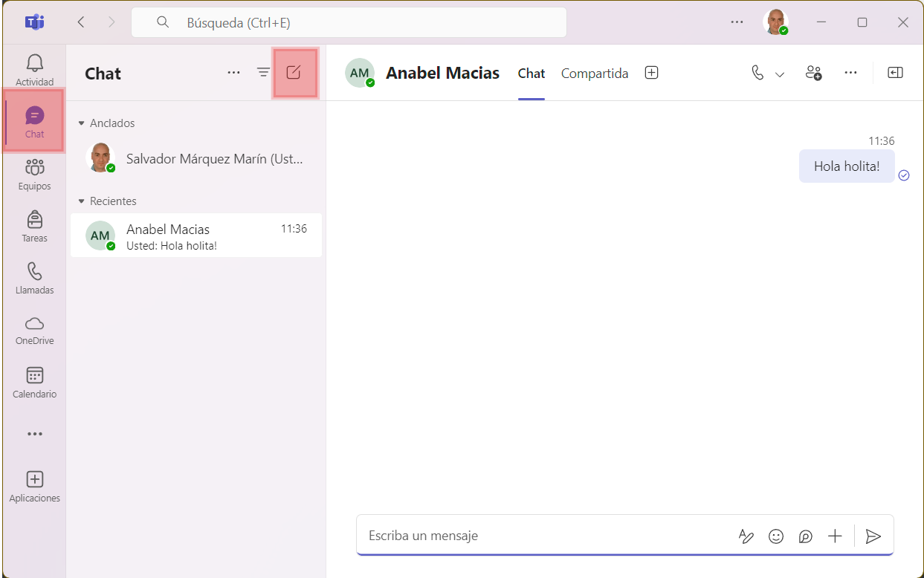
Task: Open Aplicaciones from the sidebar
Action: tap(34, 486)
